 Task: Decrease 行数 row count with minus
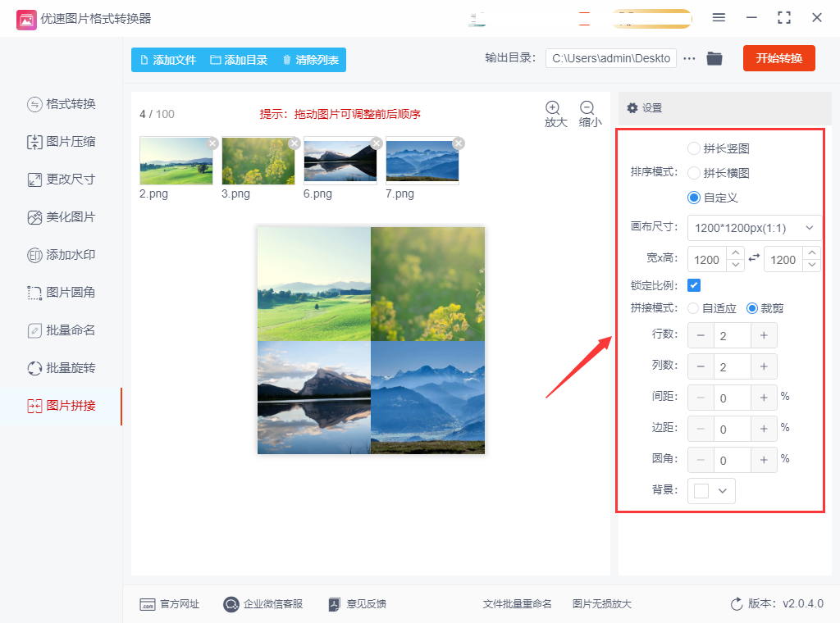pyautogui.click(x=701, y=335)
